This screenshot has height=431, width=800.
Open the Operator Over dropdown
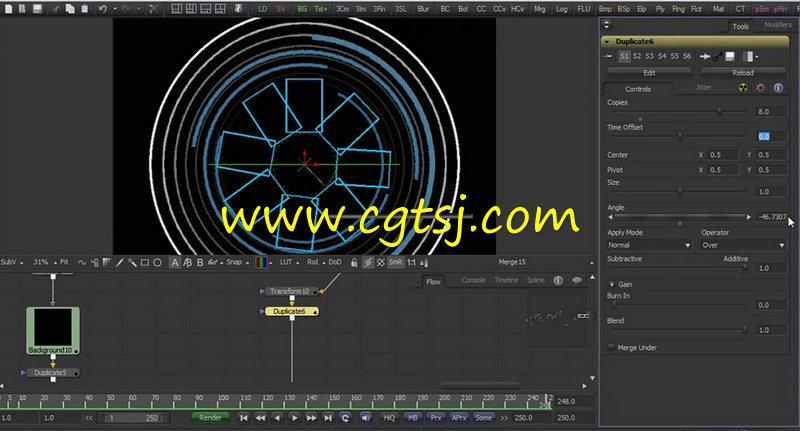pyautogui.click(x=743, y=245)
